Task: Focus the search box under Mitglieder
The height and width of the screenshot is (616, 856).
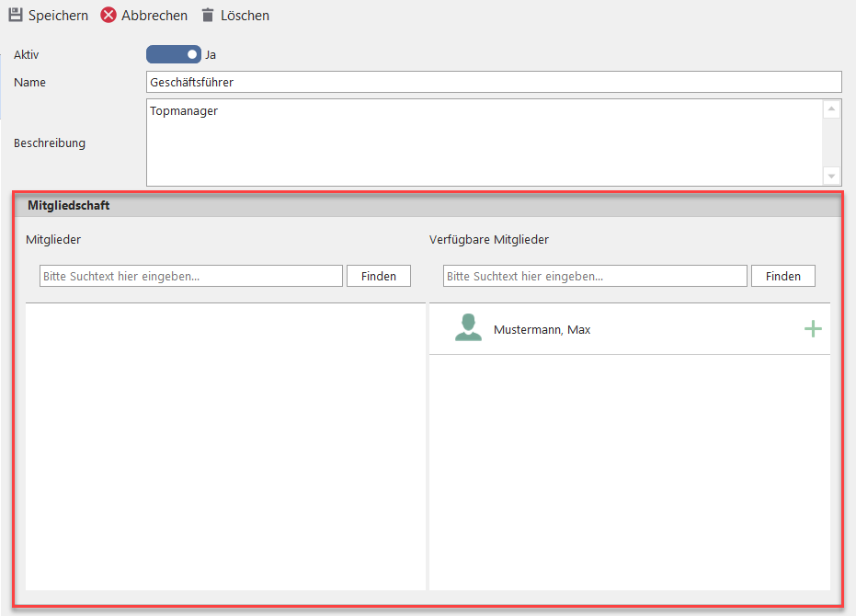Action: tap(191, 276)
